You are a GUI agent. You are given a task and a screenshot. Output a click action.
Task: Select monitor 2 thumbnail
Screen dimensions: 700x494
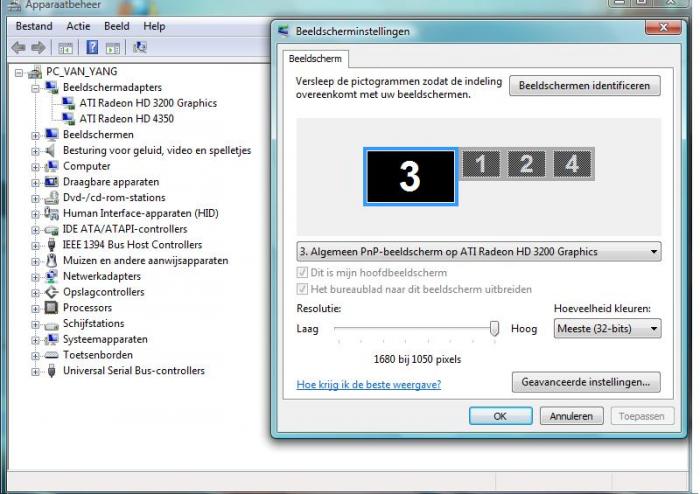click(526, 164)
